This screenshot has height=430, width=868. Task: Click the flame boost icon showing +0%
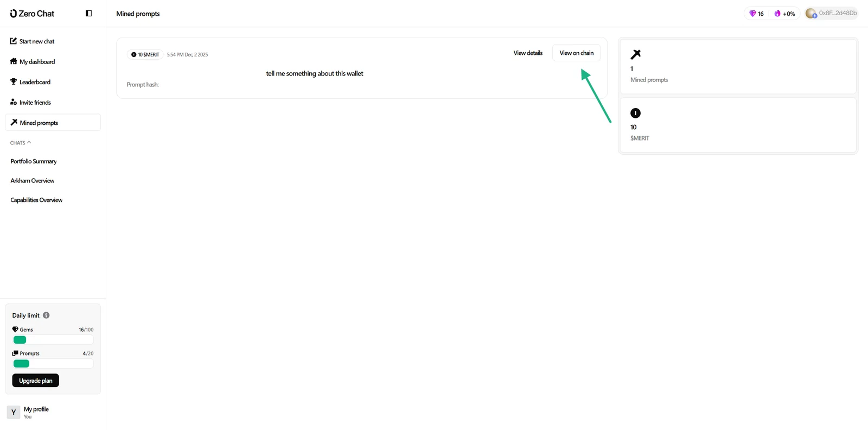pos(777,14)
